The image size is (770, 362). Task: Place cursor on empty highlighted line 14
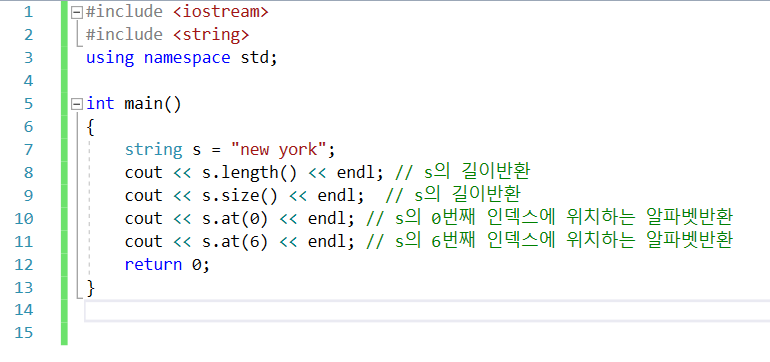click(x=427, y=310)
